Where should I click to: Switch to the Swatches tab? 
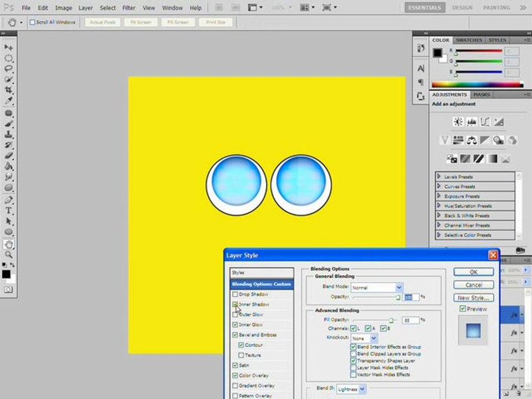click(469, 40)
